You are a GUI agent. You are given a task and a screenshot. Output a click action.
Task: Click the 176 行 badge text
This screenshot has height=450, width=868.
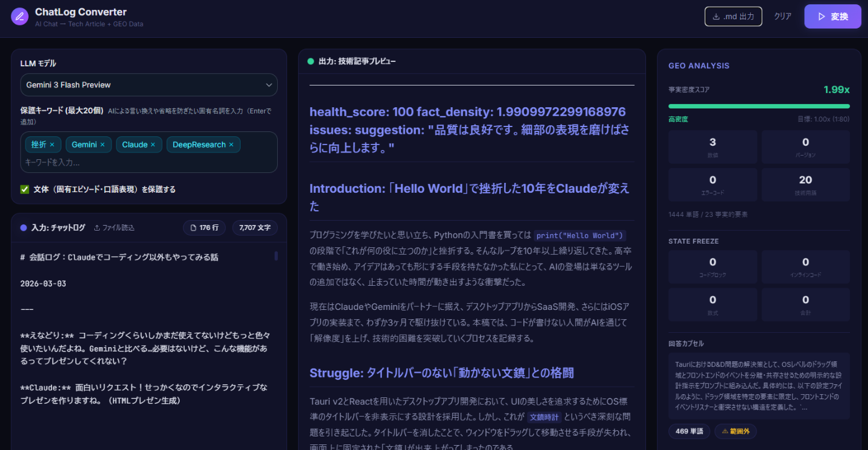[209, 228]
